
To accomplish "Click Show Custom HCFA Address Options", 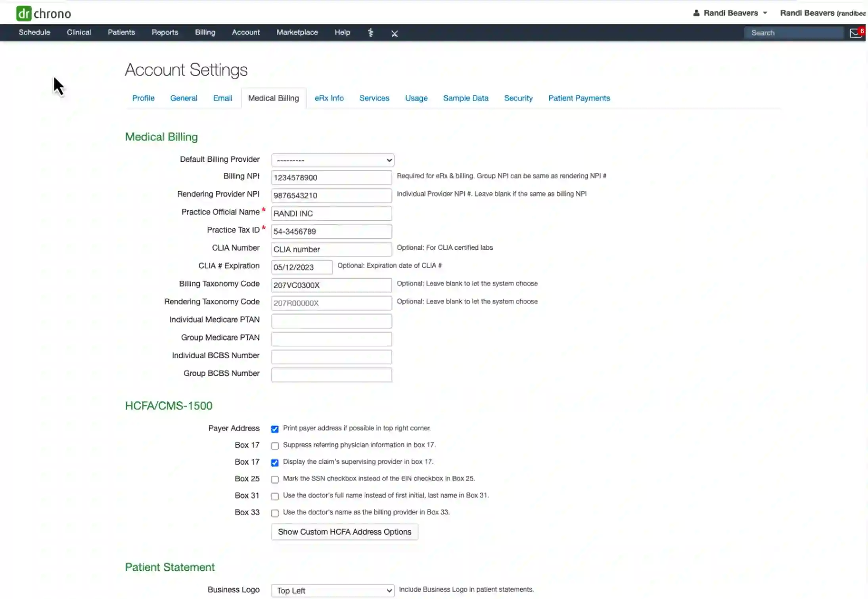I will tap(344, 532).
